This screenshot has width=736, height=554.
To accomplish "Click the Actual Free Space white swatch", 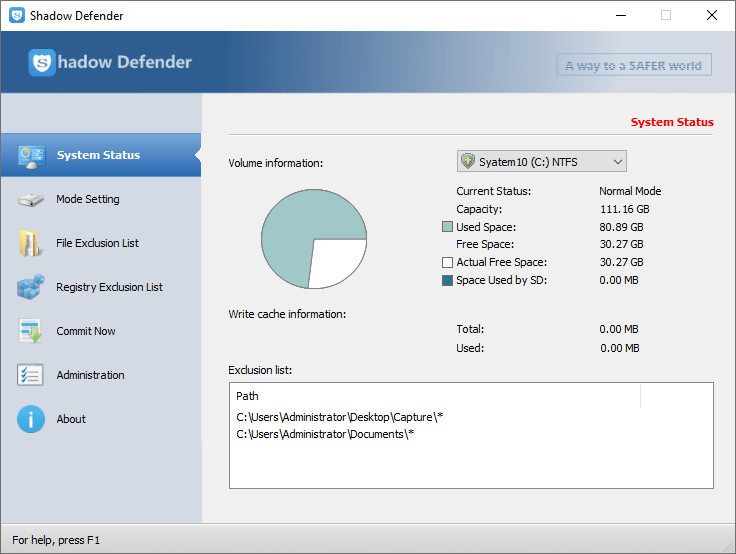I will click(447, 262).
